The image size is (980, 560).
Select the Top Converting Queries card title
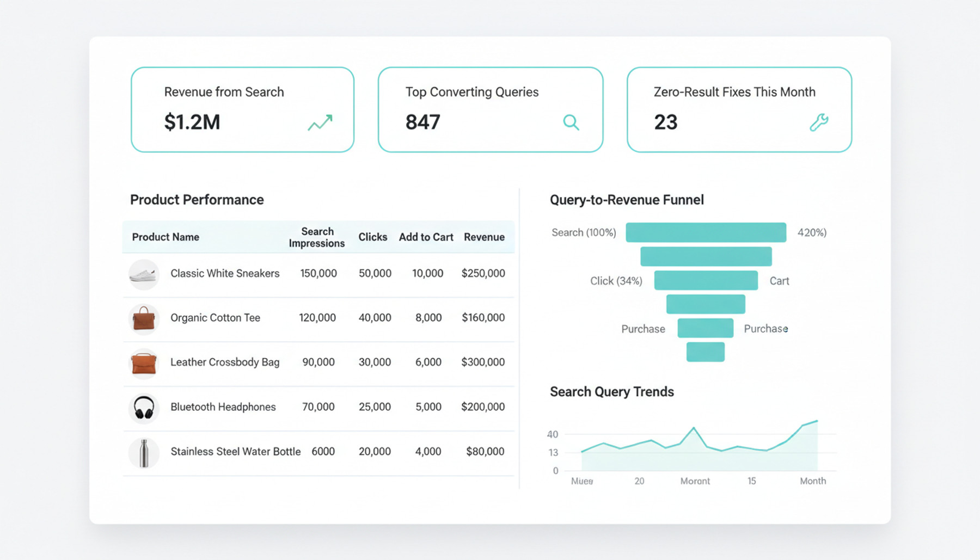click(x=472, y=92)
